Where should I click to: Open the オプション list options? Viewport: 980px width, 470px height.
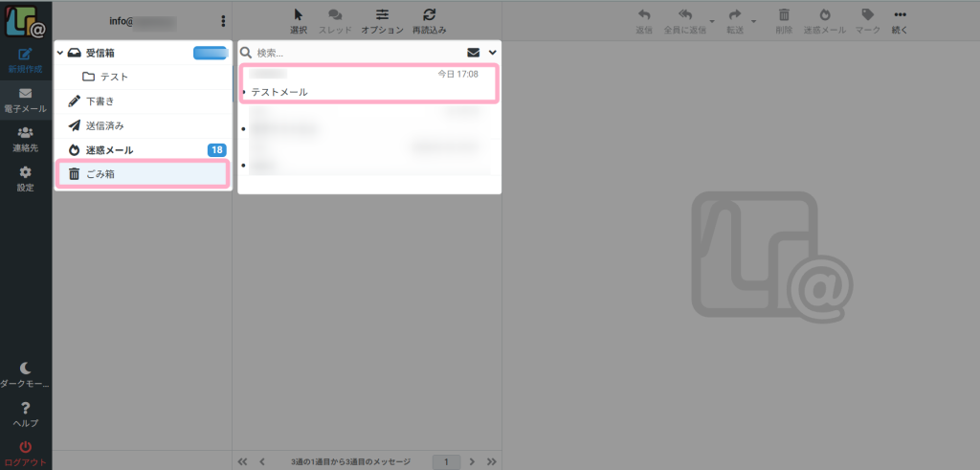[x=382, y=21]
